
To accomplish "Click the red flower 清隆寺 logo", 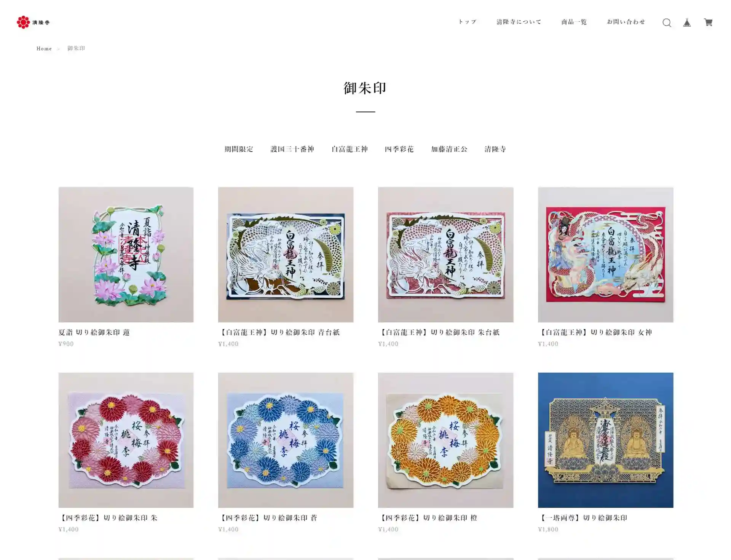I will pyautogui.click(x=33, y=22).
